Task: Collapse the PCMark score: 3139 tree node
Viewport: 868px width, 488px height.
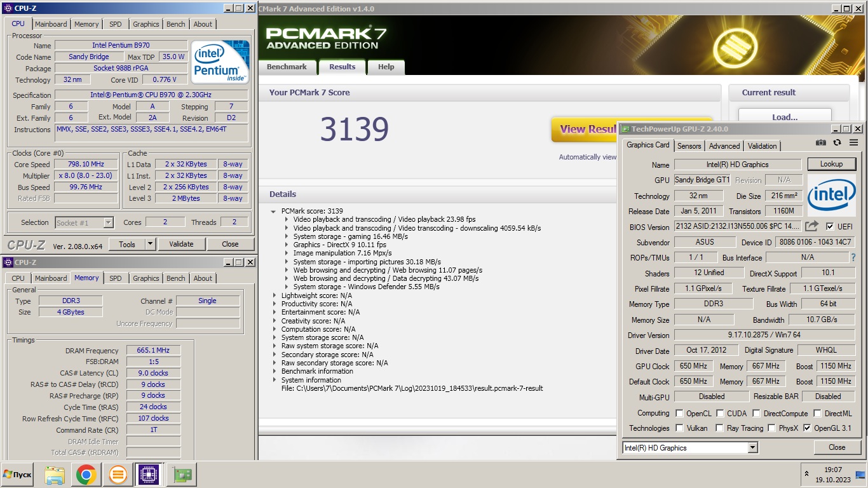Action: (x=273, y=211)
